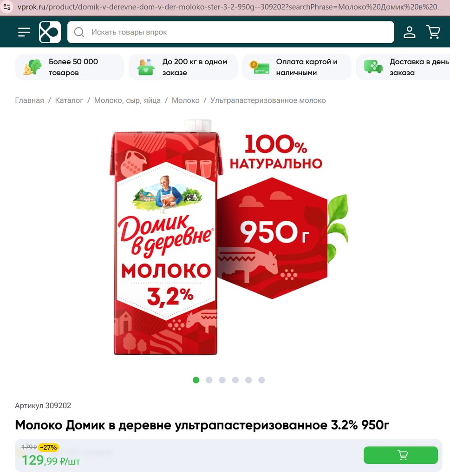Screen dimensions: 450x476
Task: Select the fourth image carousel dot
Action: [x=235, y=380]
